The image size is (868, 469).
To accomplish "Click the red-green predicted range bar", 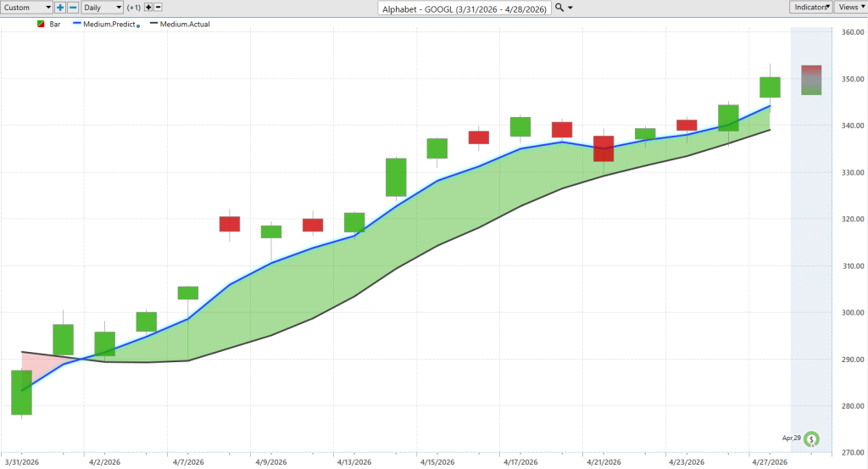I will [811, 80].
